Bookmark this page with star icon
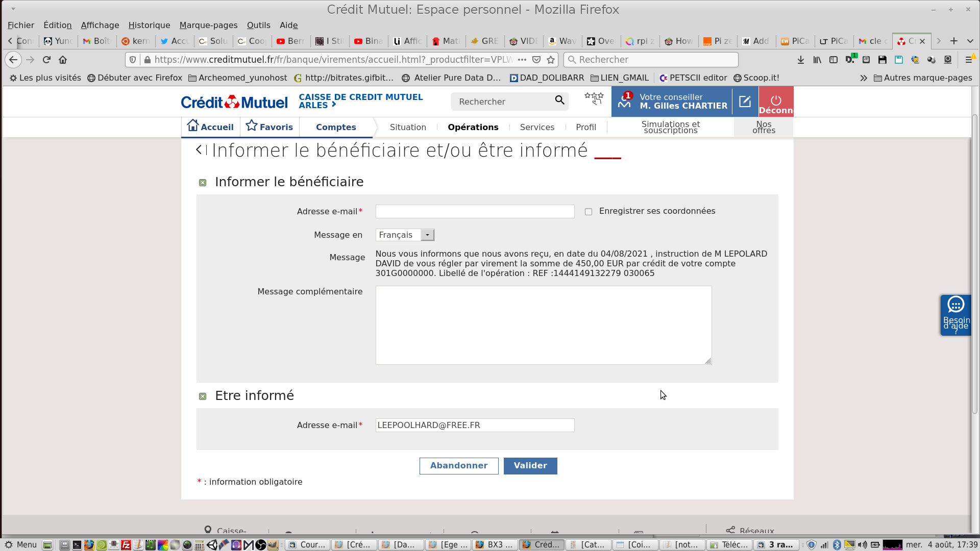This screenshot has width=980, height=551. [x=551, y=60]
